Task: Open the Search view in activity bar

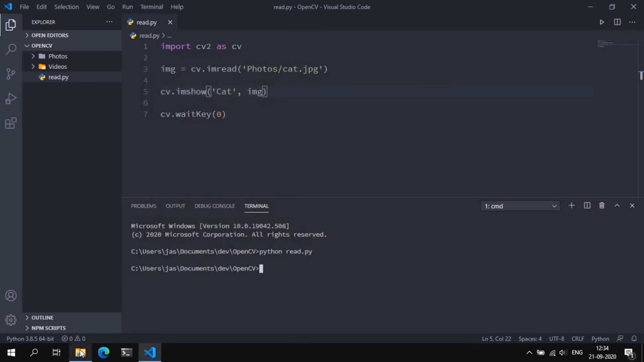Action: click(x=11, y=49)
